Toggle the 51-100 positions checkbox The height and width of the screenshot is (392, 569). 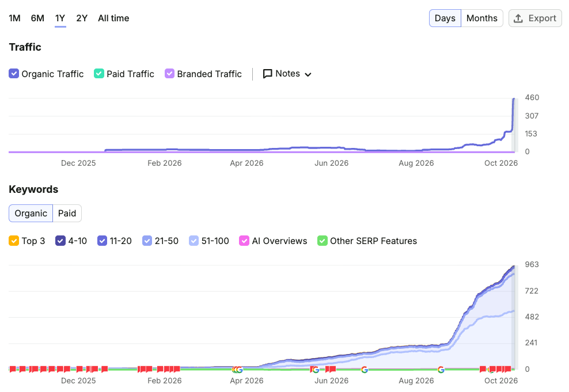194,241
